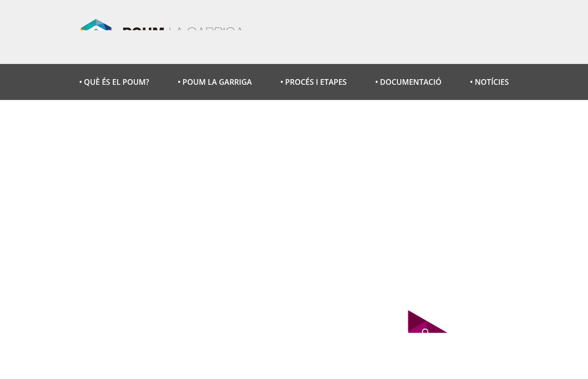
Task: Click the bullet before Què és el POUM?
Action: tap(81, 82)
